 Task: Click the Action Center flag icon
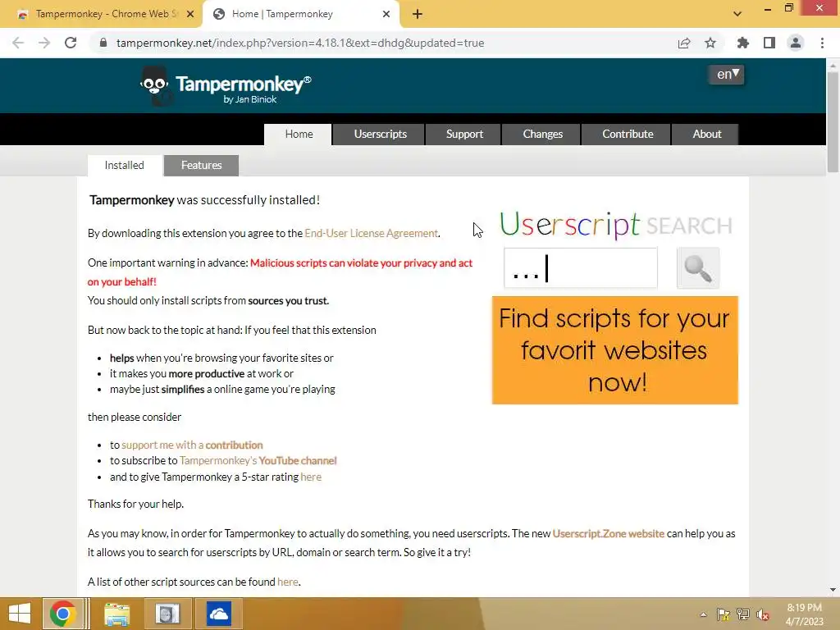(x=724, y=615)
